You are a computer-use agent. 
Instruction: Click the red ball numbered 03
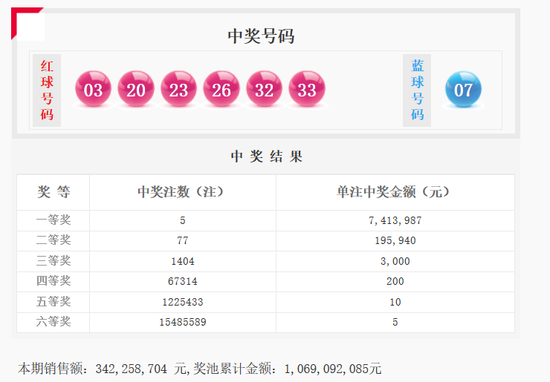point(93,89)
